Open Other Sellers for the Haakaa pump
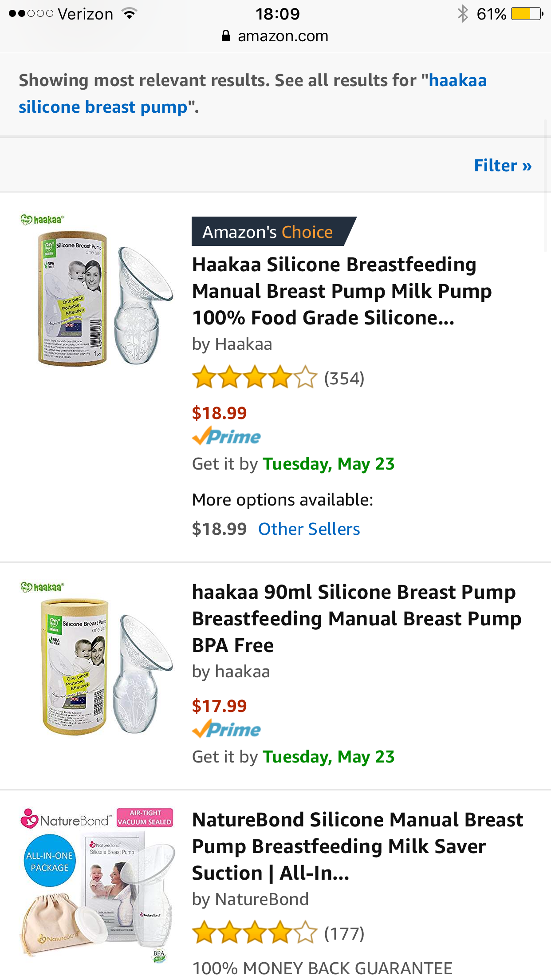Viewport: 551px width, 980px height. [x=309, y=529]
